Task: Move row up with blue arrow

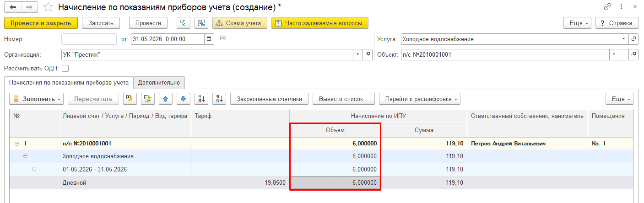Action: pos(166,99)
